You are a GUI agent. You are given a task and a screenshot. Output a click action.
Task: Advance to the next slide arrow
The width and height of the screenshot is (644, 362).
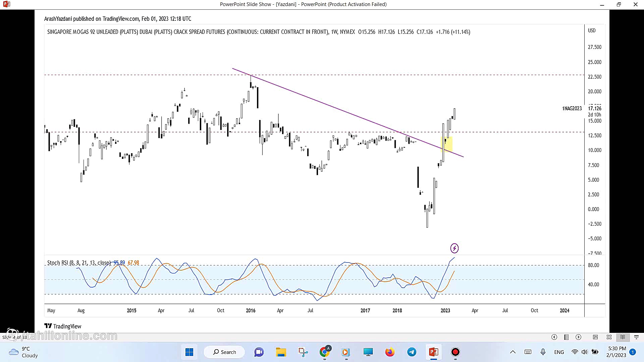579,337
